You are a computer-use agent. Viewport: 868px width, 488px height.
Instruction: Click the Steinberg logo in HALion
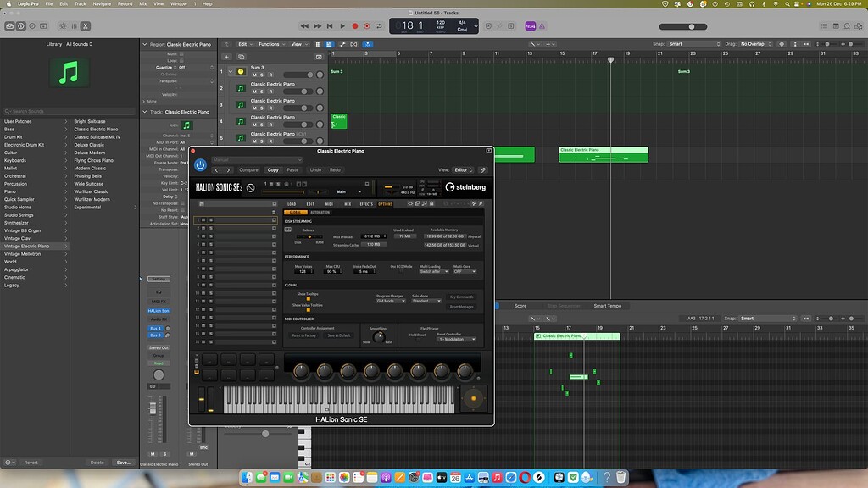click(465, 186)
